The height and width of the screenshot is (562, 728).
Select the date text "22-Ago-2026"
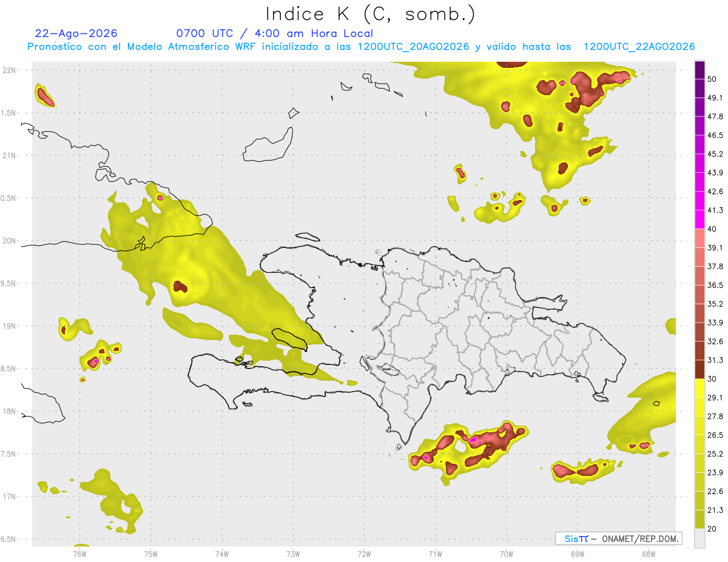pyautogui.click(x=76, y=33)
